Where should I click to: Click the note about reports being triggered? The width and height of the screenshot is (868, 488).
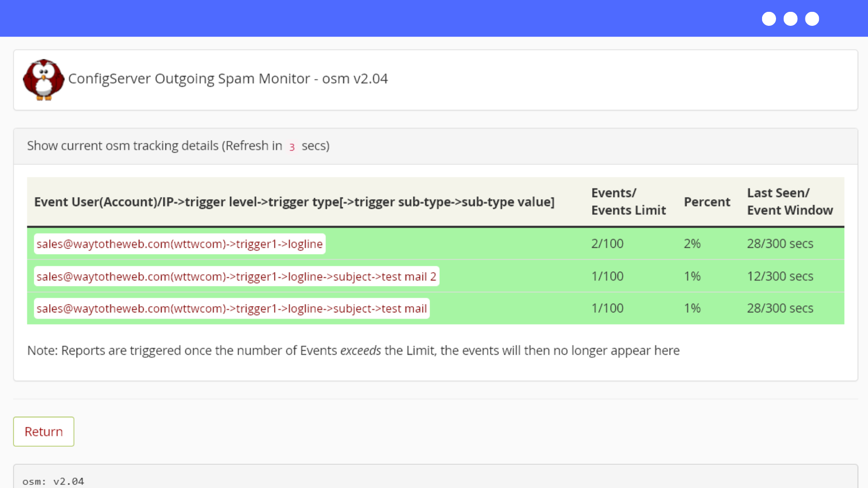pos(353,351)
